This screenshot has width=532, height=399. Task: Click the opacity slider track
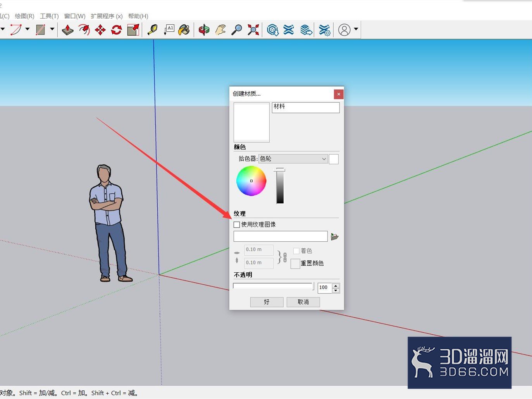(274, 286)
